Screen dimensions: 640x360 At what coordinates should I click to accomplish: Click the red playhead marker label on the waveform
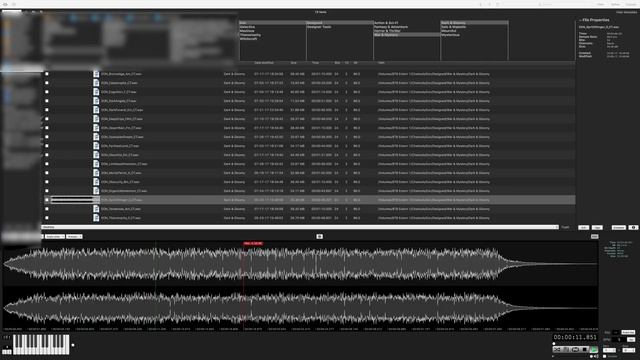[253, 244]
